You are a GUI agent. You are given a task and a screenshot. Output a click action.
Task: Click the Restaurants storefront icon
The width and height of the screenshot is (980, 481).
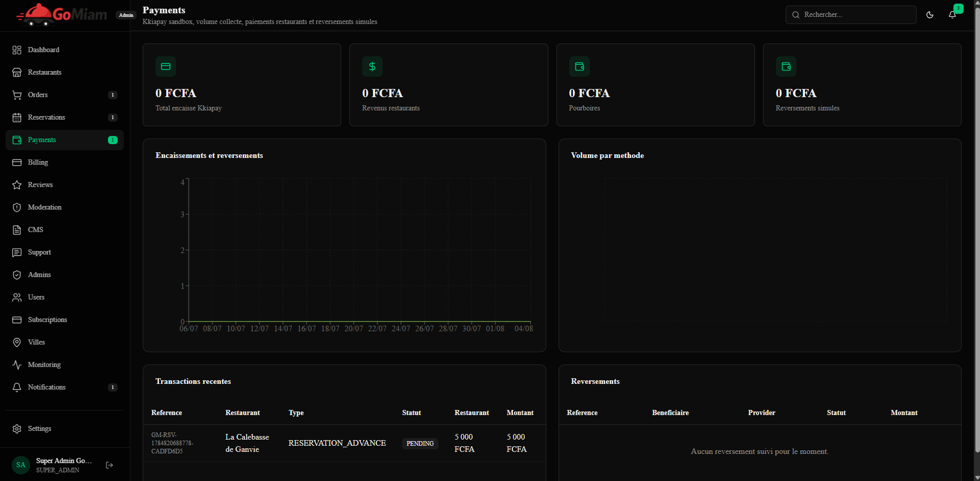[x=17, y=73]
